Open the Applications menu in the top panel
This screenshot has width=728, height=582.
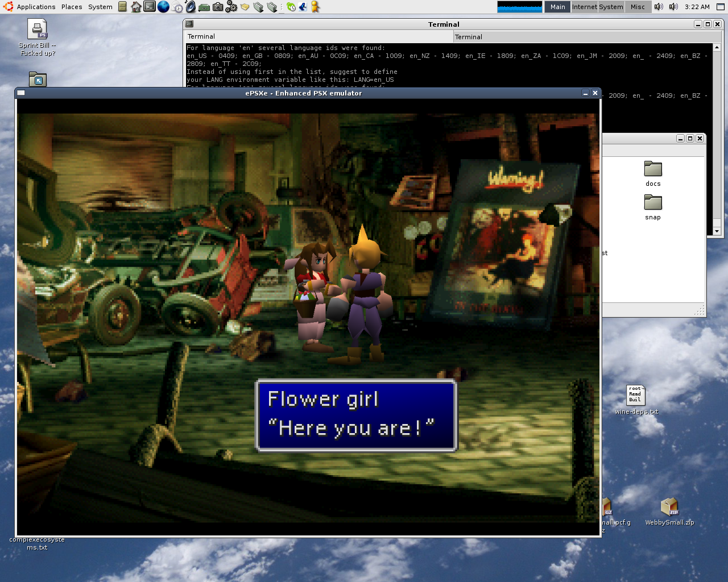(36, 7)
